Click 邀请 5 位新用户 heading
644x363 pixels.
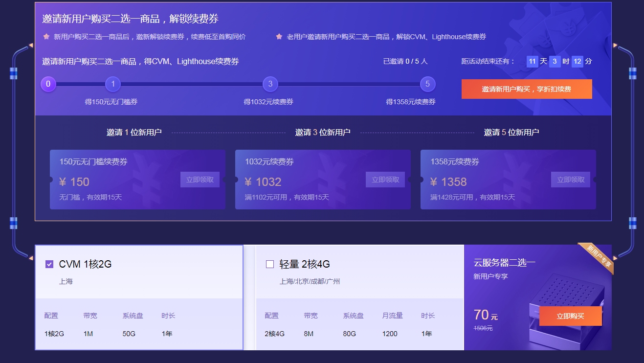[511, 132]
